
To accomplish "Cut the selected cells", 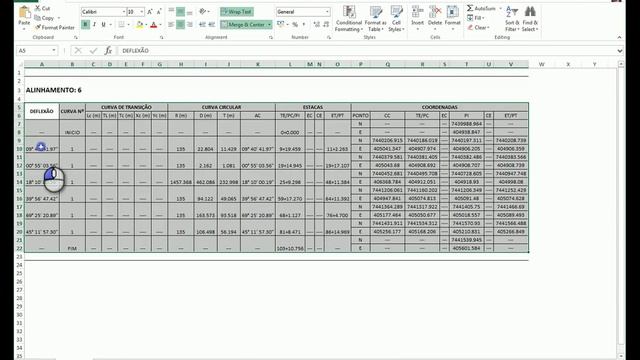I will pos(42,8).
